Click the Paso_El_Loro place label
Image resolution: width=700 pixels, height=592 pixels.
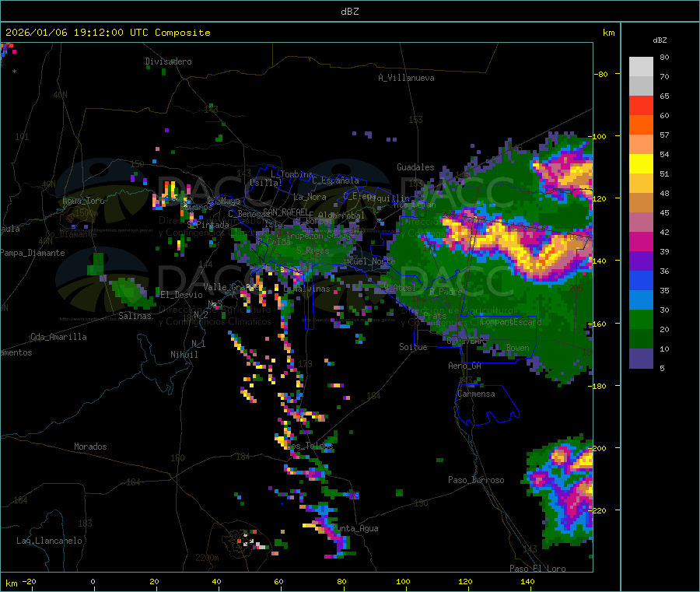tap(538, 569)
